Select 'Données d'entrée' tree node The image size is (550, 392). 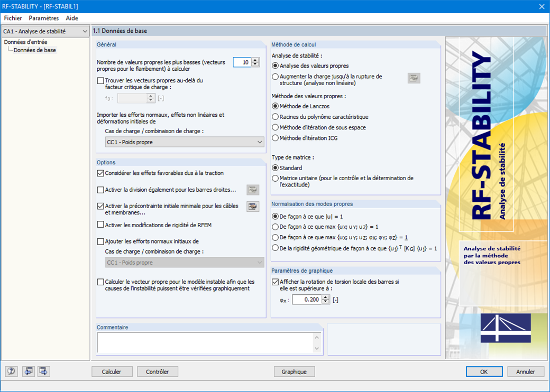pos(25,42)
